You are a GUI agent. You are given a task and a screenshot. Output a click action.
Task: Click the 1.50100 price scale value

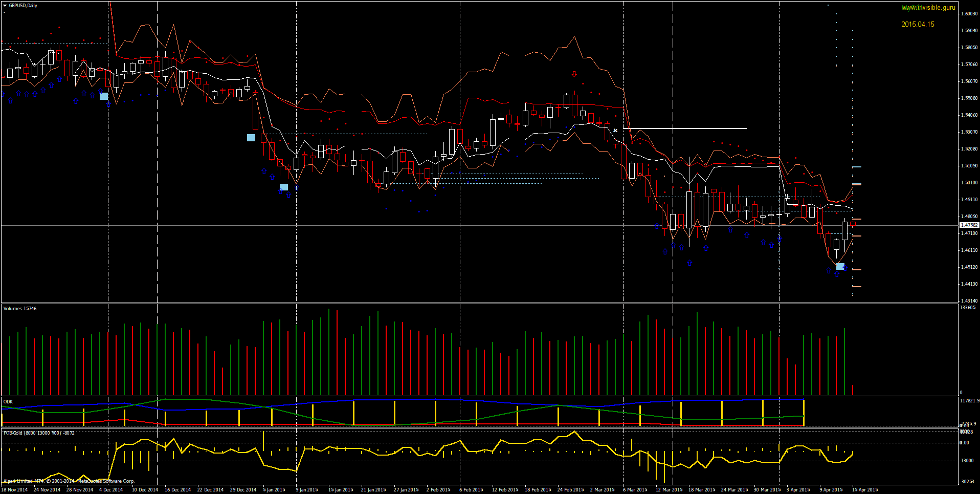click(970, 183)
